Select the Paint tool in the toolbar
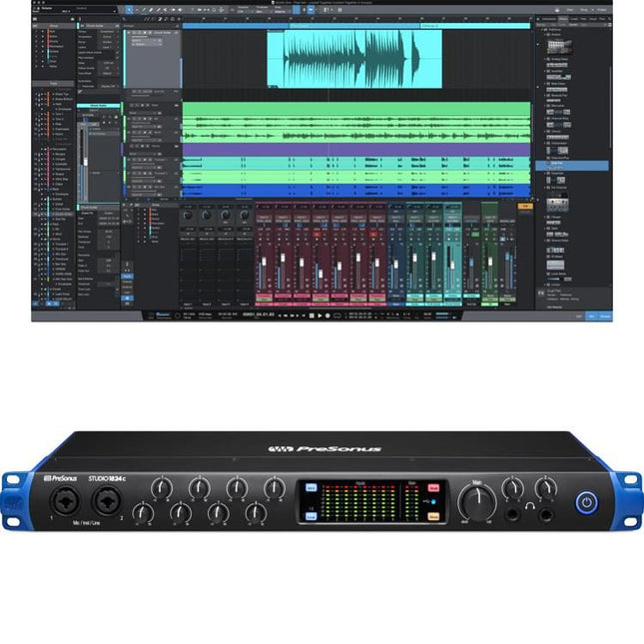 158,10
